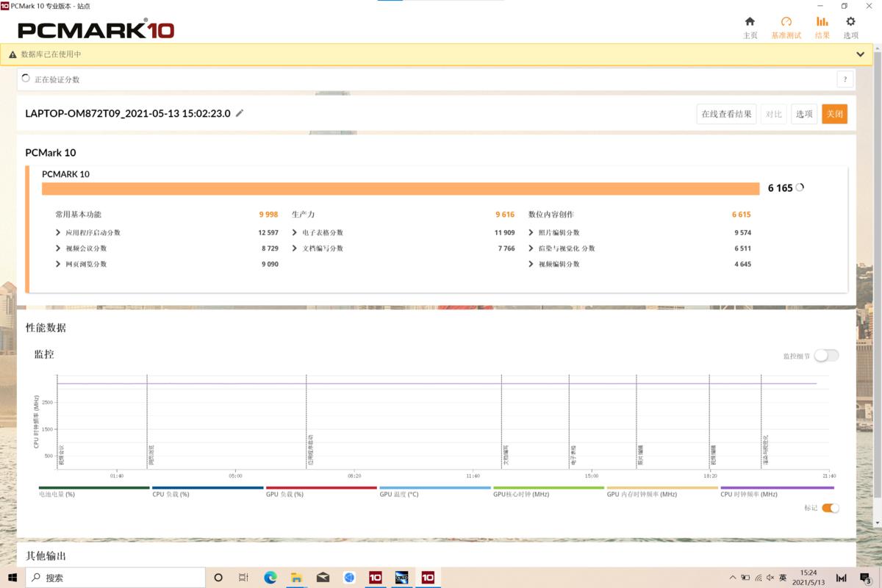Open the Results (结果) bar chart icon
882x588 pixels.
click(822, 22)
